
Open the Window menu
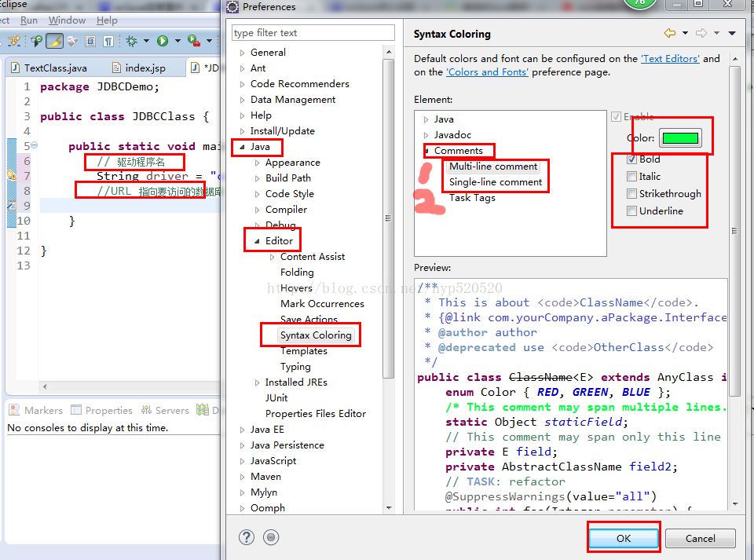click(x=67, y=20)
